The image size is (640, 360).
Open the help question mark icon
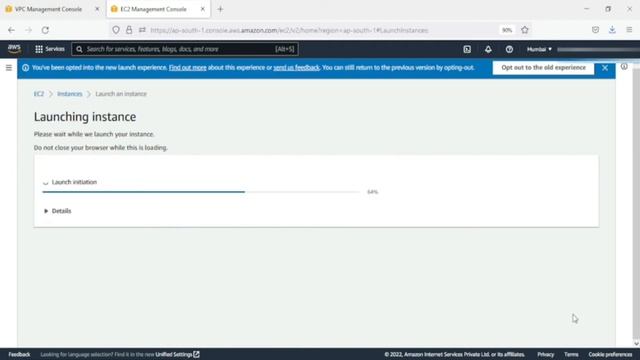(509, 49)
